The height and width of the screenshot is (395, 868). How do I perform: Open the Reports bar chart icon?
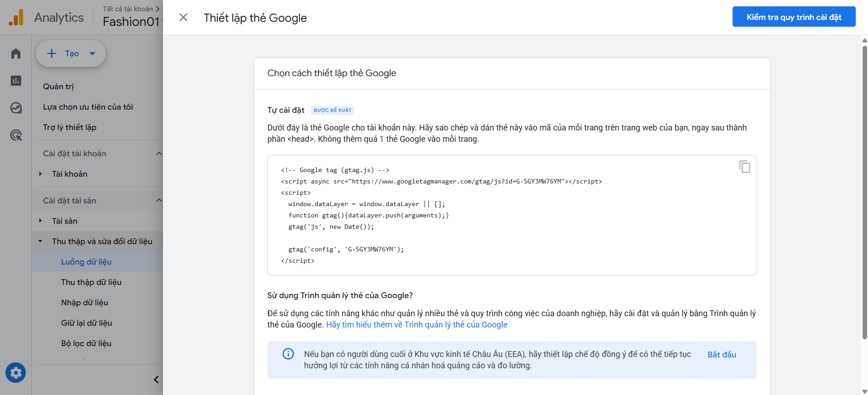coord(16,81)
